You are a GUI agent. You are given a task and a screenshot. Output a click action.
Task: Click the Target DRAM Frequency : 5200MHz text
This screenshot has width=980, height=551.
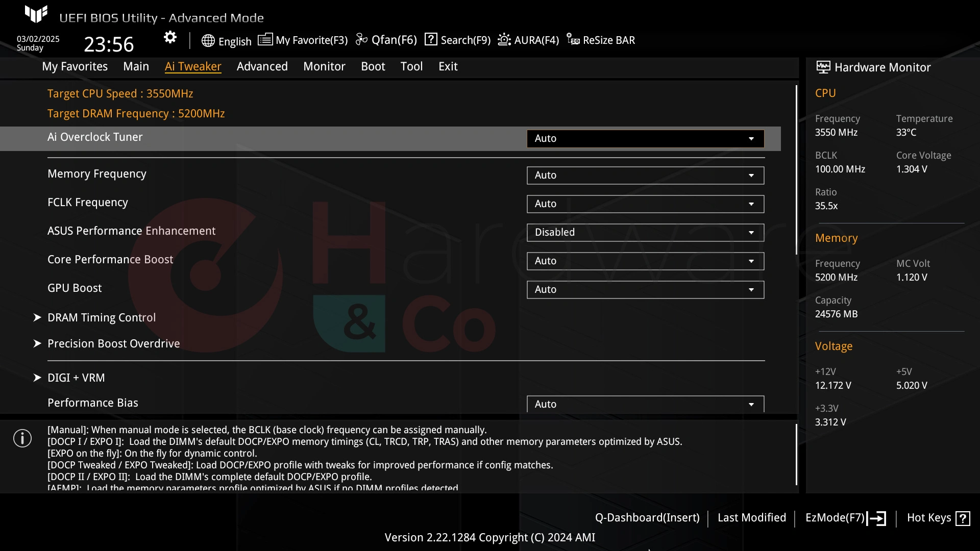click(136, 113)
